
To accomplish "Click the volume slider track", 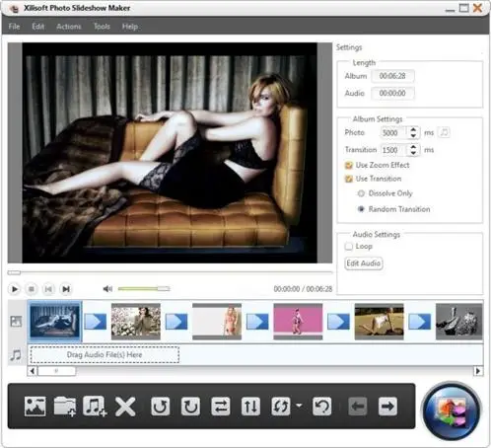I will [x=144, y=289].
